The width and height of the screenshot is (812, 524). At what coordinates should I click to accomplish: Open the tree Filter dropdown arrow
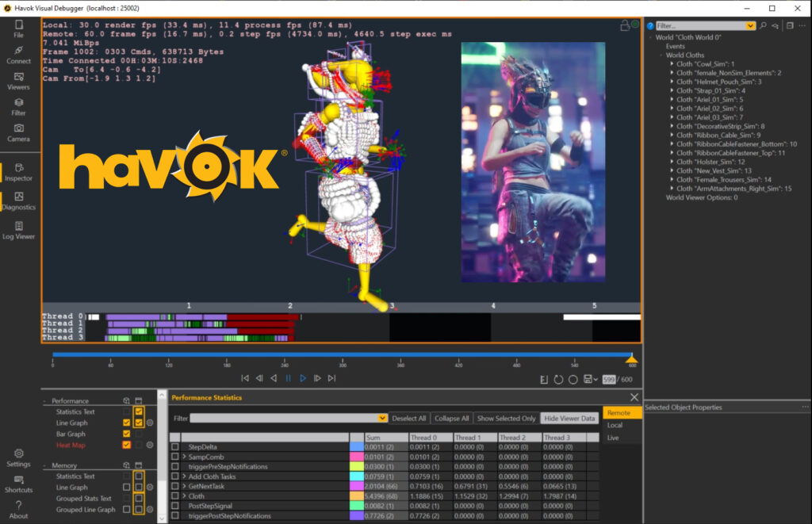click(x=750, y=26)
